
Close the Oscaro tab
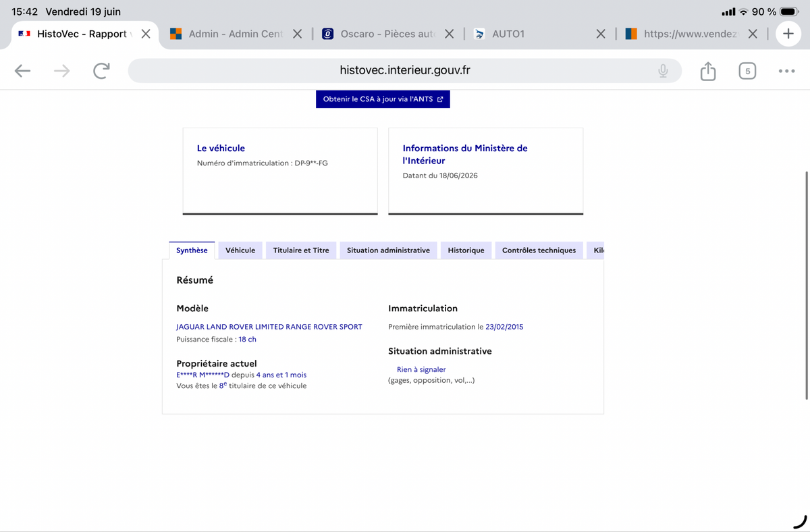pos(449,34)
